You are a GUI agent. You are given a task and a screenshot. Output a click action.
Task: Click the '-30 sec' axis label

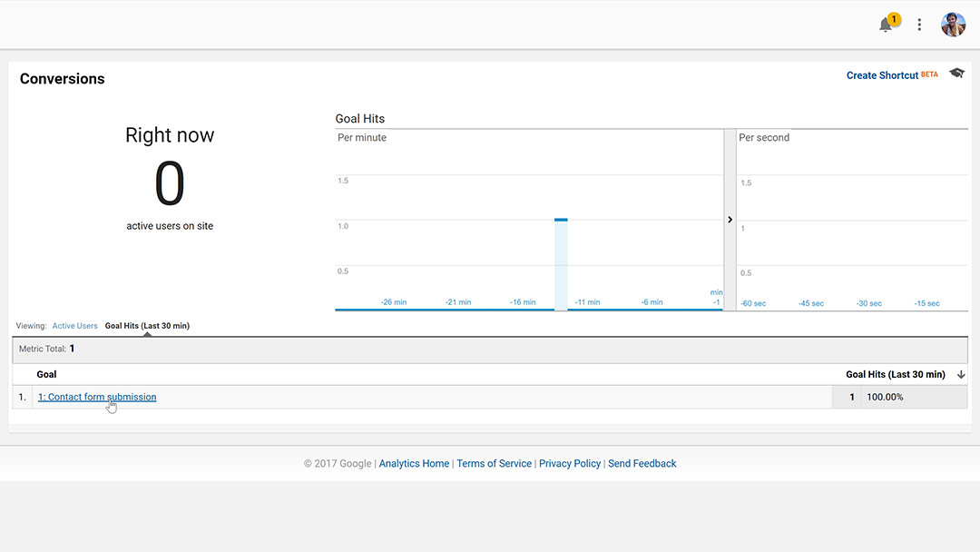[x=868, y=303]
